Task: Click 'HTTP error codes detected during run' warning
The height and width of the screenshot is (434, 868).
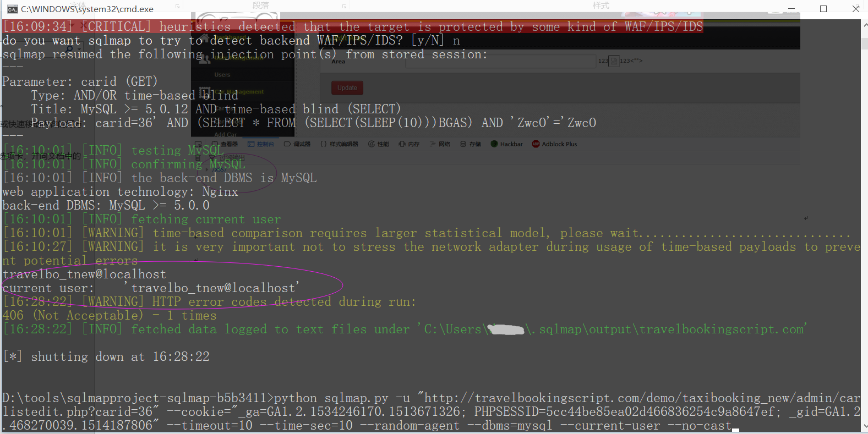Action: point(210,301)
